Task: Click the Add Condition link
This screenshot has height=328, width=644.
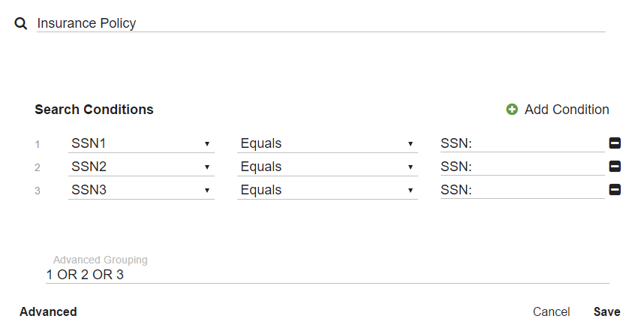Action: point(567,110)
